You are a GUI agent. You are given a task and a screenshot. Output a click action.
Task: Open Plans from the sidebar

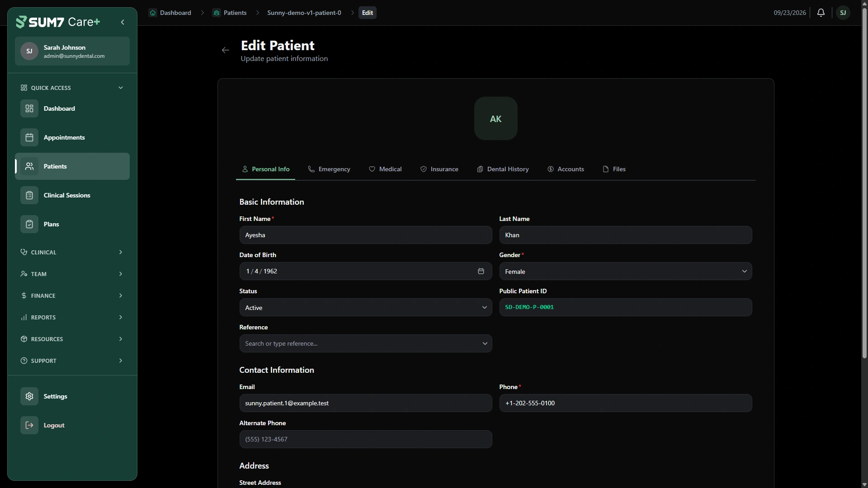click(72, 224)
